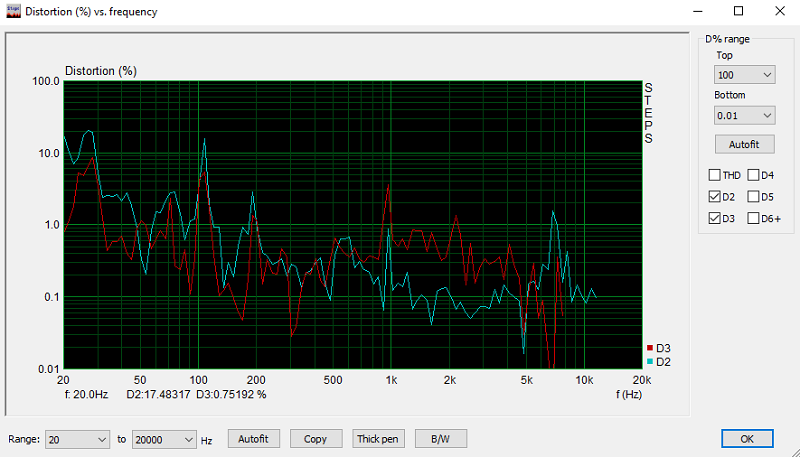Uncheck the D2 distortion checkbox
800x457 pixels.
tap(714, 197)
